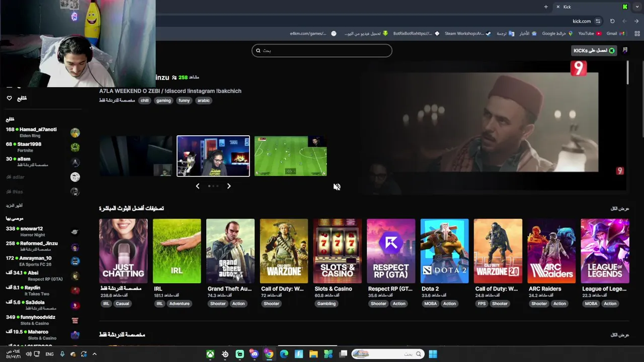This screenshot has width=644, height=362.
Task: Open Absi Respect RP channel
Action: tap(43, 276)
